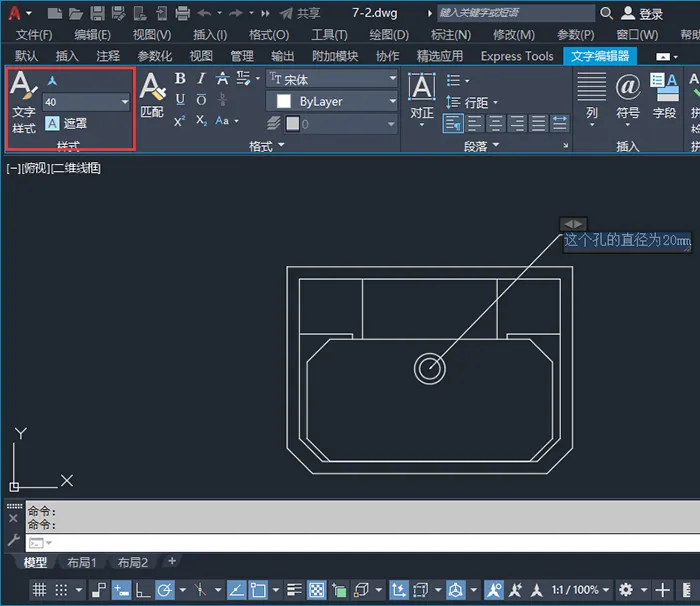
Task: Click the Open folder icon in quick access toolbar
Action: 76,13
